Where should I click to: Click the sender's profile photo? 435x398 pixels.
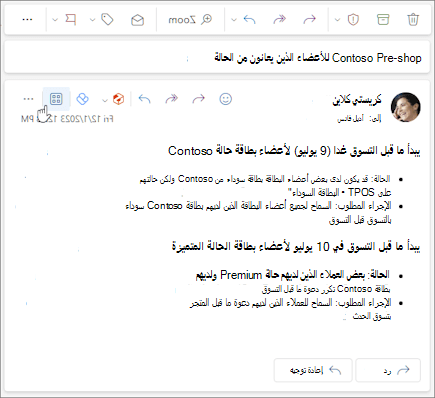tap(405, 107)
